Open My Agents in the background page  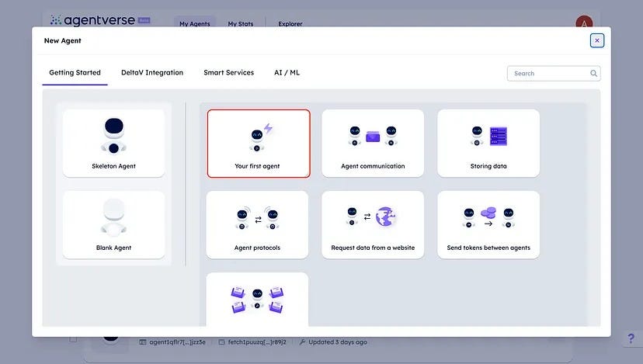tap(194, 23)
